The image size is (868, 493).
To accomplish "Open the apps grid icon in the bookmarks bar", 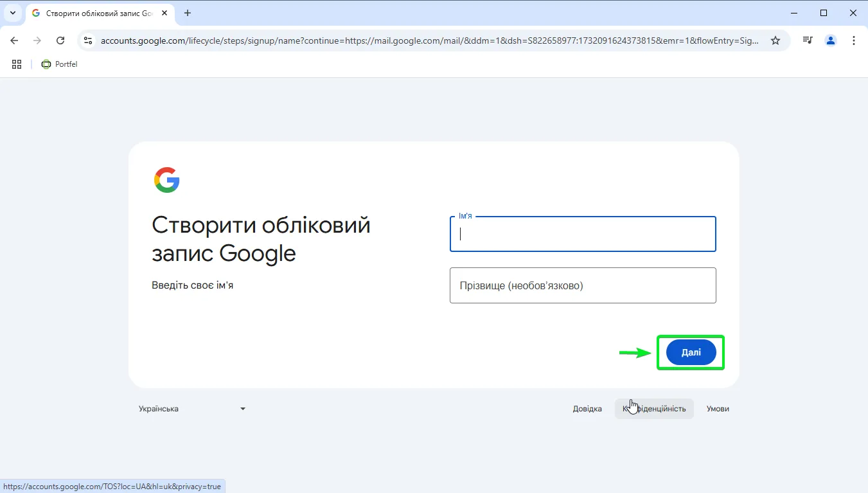I will point(17,64).
